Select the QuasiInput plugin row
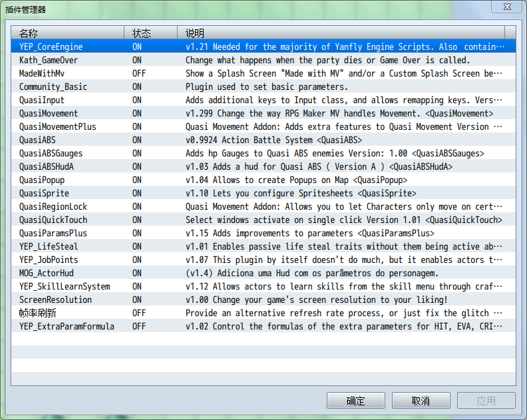This screenshot has width=527, height=420. click(x=263, y=100)
